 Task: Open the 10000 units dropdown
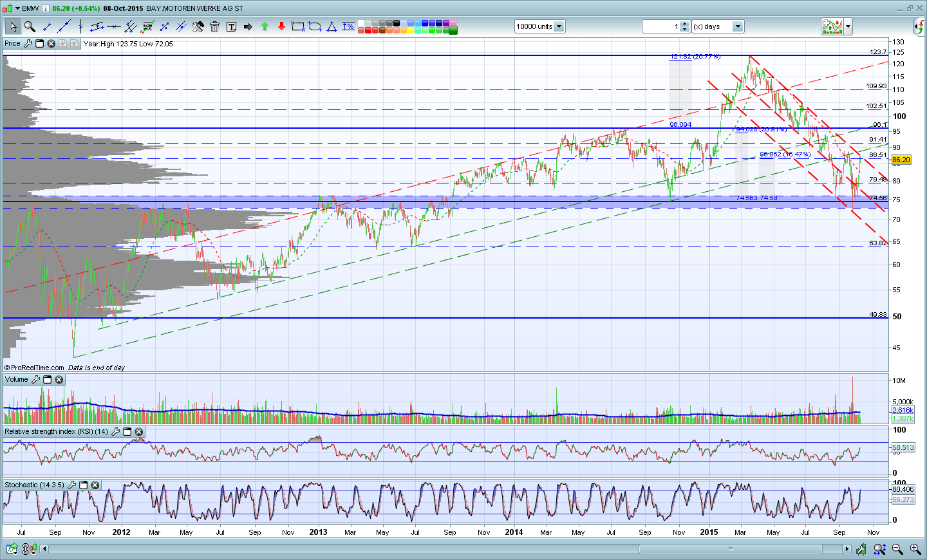559,26
